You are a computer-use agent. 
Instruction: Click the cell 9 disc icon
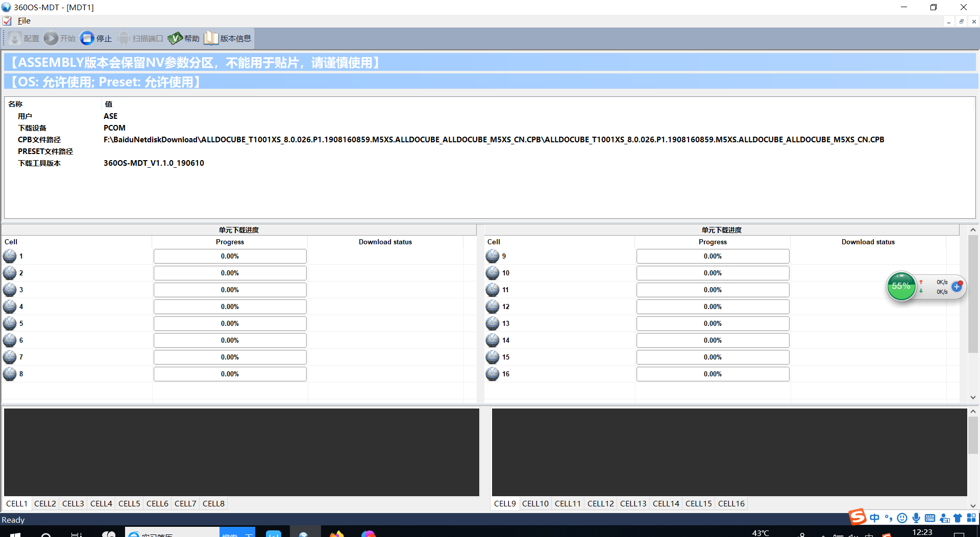pyautogui.click(x=492, y=256)
